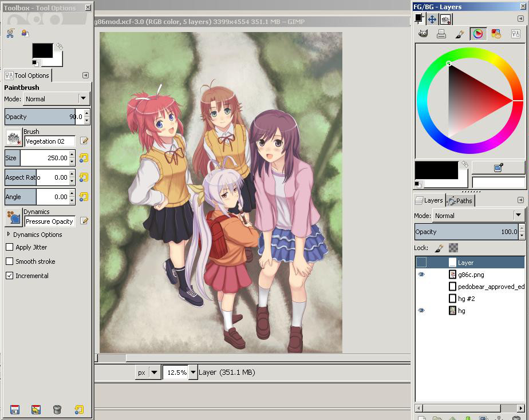The height and width of the screenshot is (420, 529).
Task: Select the Clone stamp tool
Action: pos(25,33)
